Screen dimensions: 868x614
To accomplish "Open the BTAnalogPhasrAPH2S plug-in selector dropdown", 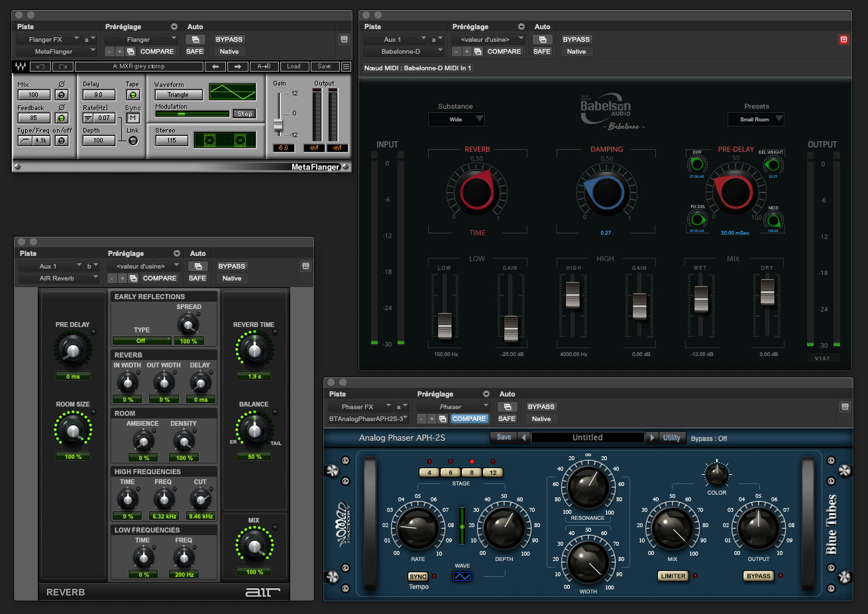I will pos(370,419).
